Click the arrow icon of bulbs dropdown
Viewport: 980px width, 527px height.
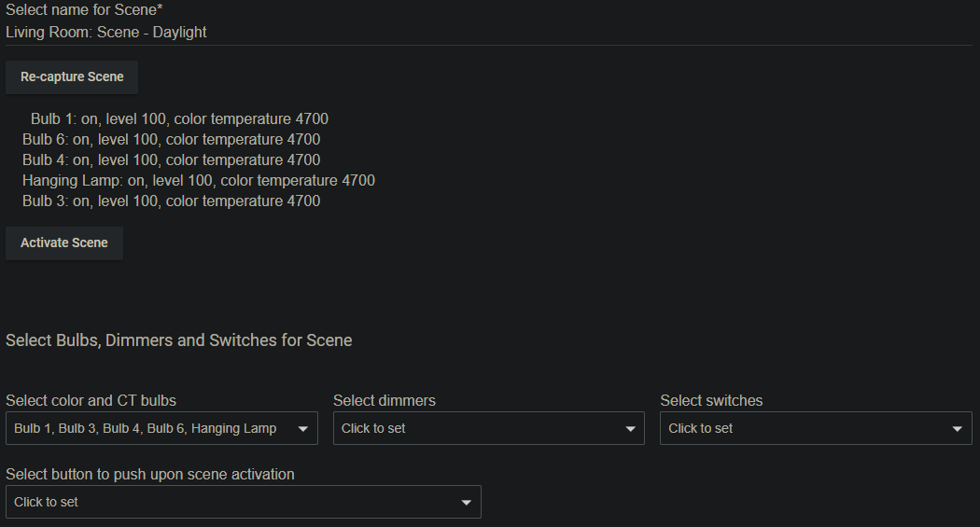point(303,429)
